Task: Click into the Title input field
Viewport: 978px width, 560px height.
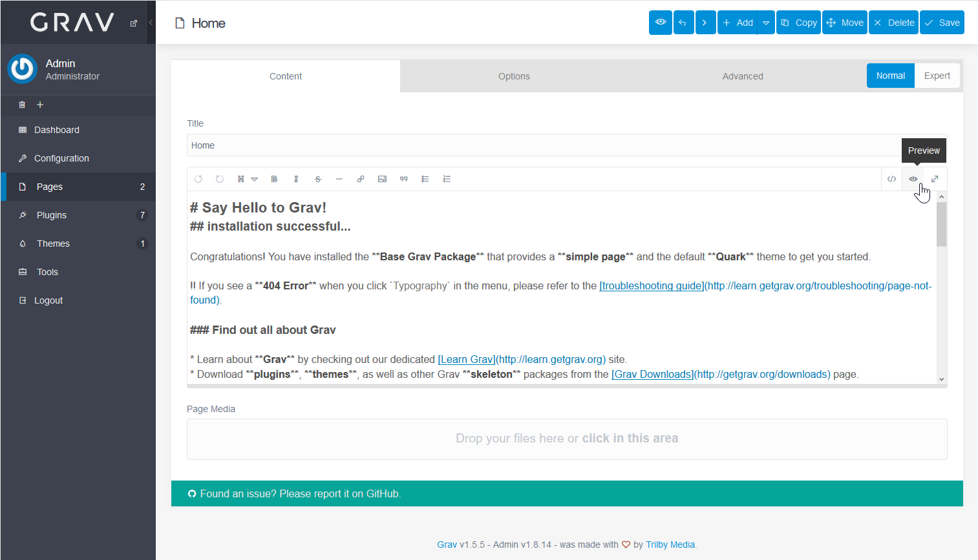Action: click(543, 145)
